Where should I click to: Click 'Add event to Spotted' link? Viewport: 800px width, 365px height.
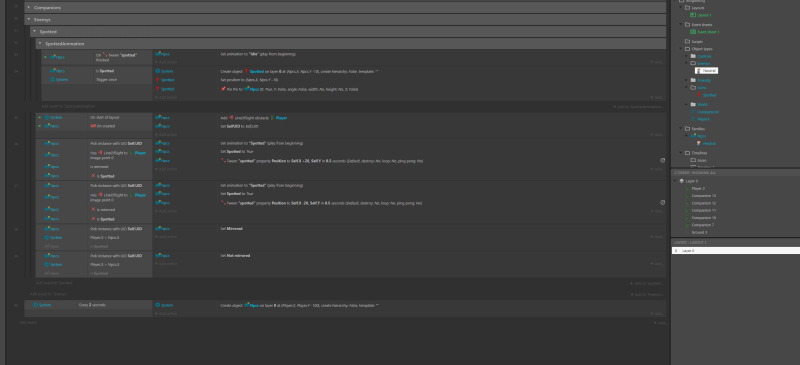54,282
